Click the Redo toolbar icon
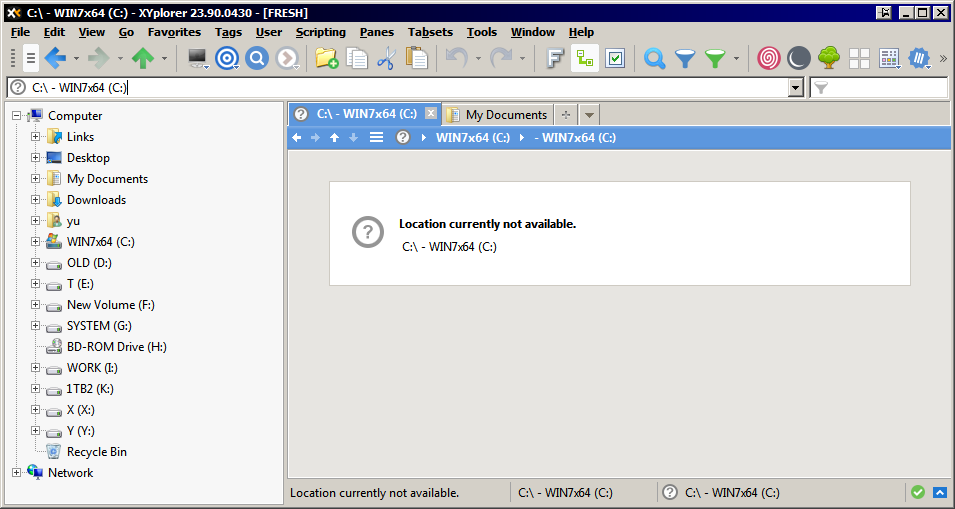955x509 pixels. tap(501, 58)
